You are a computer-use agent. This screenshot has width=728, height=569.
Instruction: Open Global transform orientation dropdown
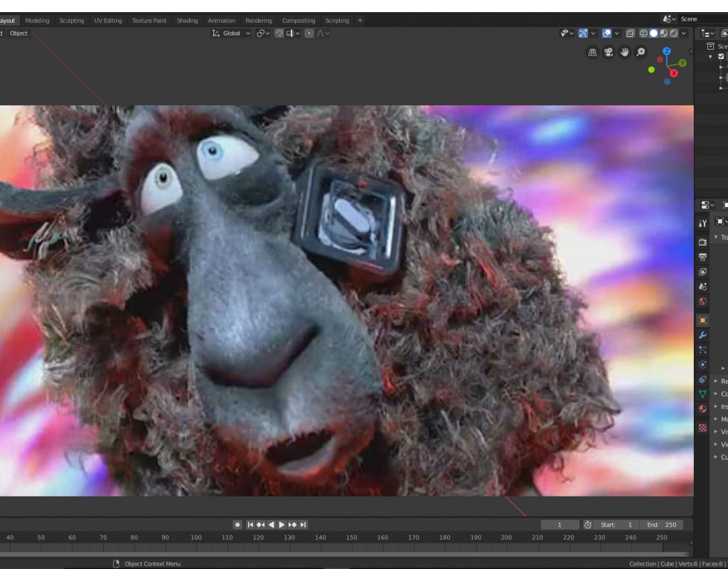pos(231,33)
